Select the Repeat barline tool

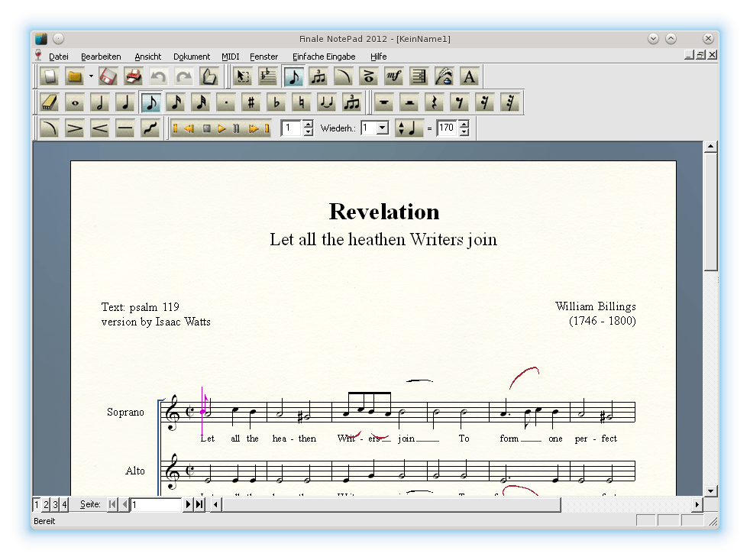pos(419,76)
